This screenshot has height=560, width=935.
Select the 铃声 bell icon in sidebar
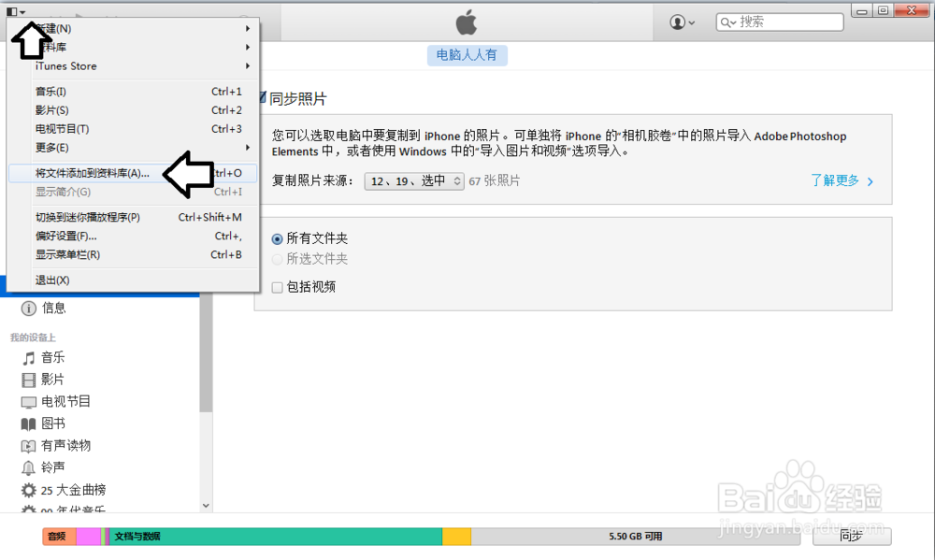[29, 467]
